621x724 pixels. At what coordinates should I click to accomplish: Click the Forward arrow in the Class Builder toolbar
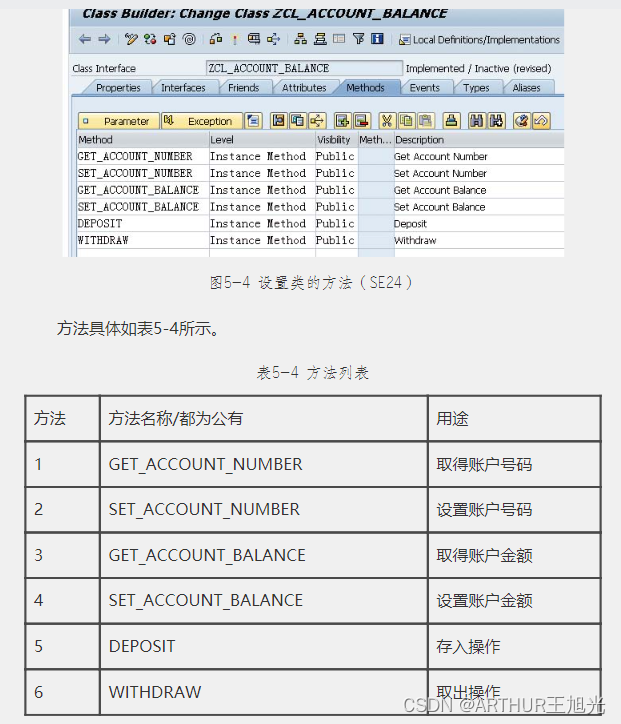[104, 39]
